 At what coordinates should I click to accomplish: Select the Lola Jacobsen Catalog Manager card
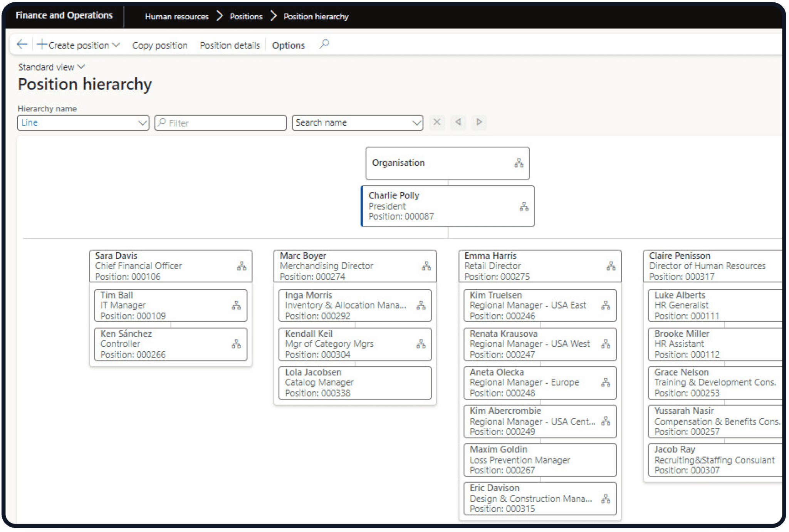[x=355, y=383]
